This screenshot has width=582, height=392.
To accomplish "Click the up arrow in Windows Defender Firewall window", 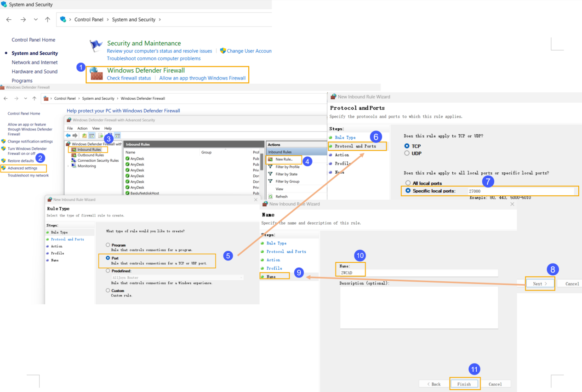I will click(34, 98).
